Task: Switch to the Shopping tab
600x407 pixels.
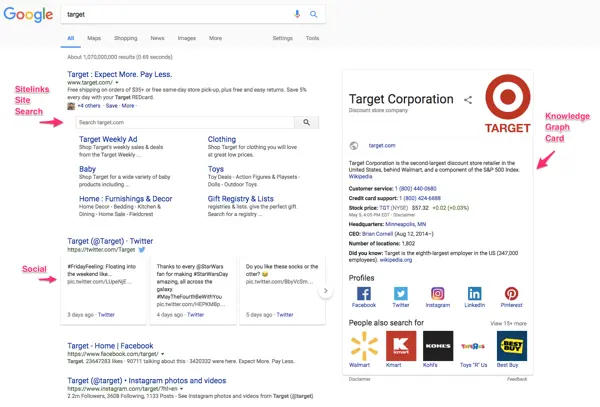Action: tap(126, 38)
